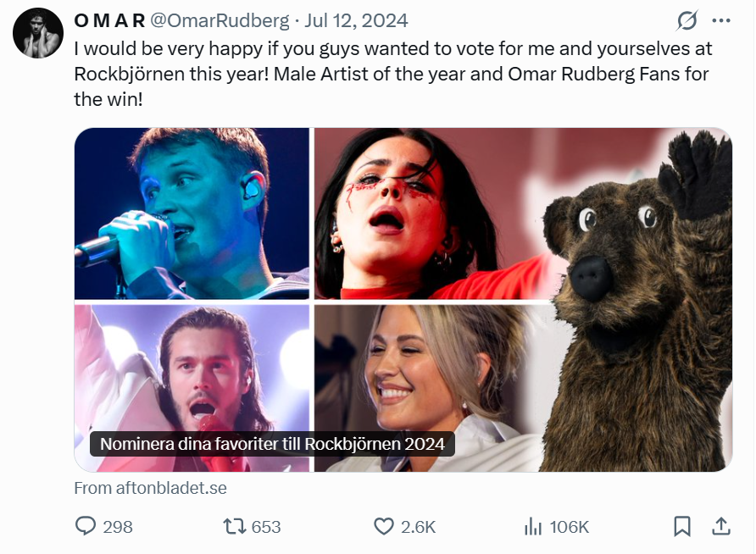The height and width of the screenshot is (554, 756).
Task: Click the tweet text about Rockbjörnen voting
Action: click(x=391, y=74)
